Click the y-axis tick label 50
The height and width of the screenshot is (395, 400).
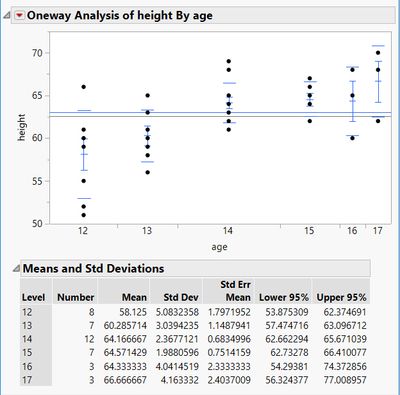point(37,223)
